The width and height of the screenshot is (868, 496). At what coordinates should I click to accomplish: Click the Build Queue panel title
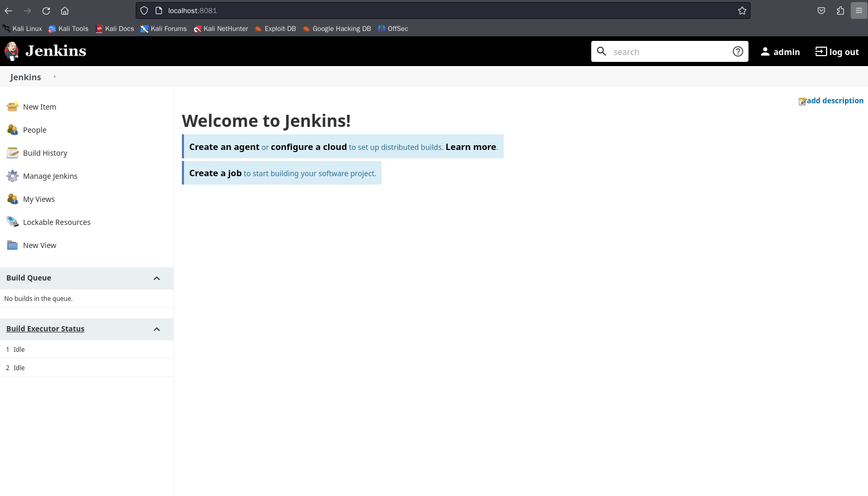click(29, 278)
